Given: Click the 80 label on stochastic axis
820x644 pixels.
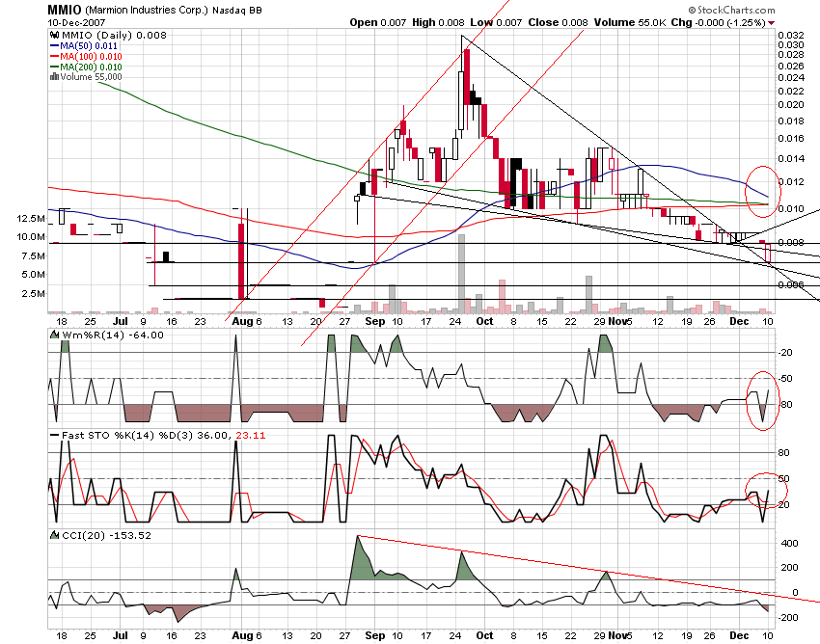Looking at the screenshot, I should click(784, 453).
